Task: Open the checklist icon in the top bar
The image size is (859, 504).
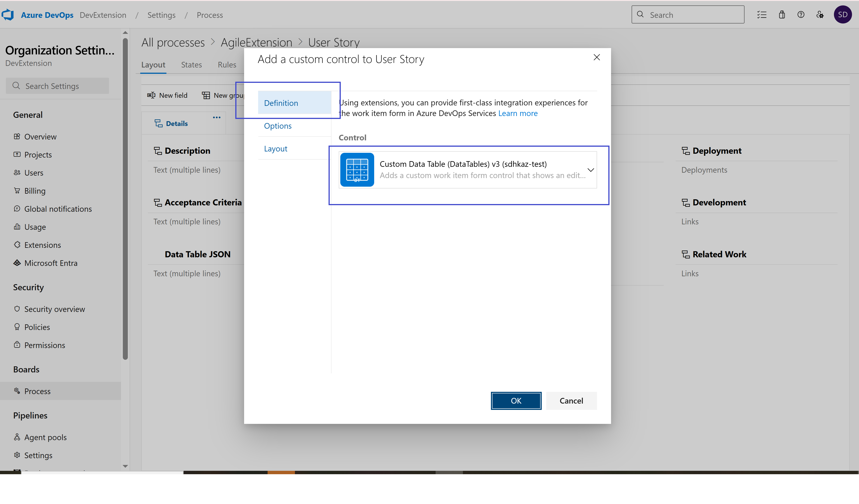Action: (762, 14)
